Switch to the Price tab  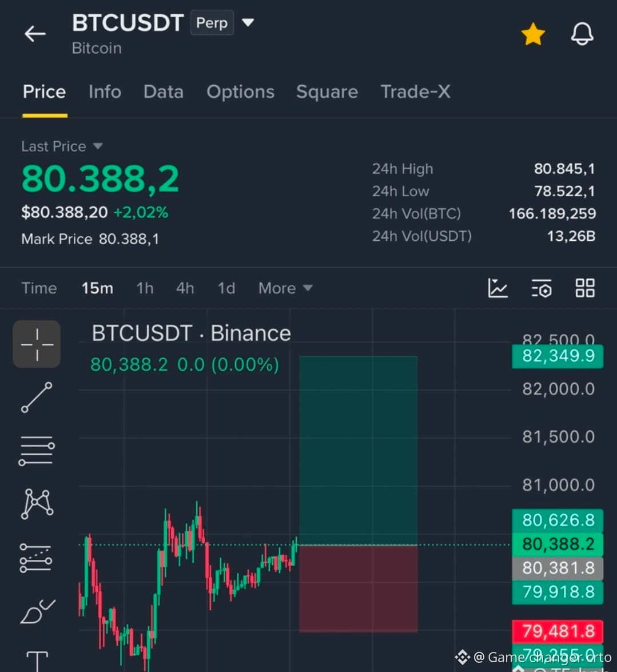[x=45, y=92]
